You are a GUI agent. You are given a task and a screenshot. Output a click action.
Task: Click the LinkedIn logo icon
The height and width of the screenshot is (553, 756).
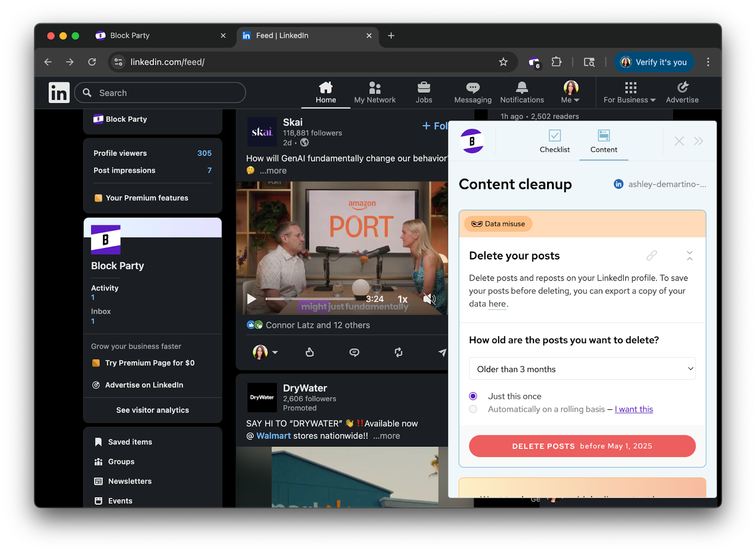[59, 93]
